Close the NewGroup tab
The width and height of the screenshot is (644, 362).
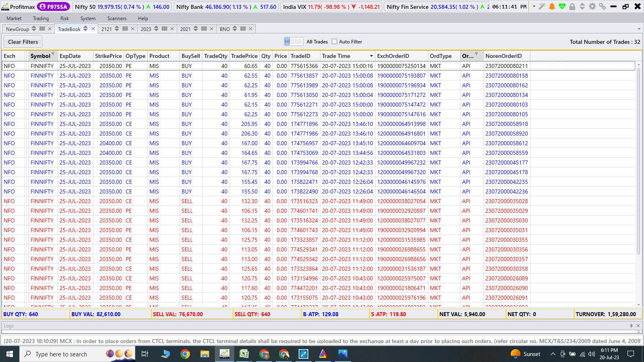(x=50, y=29)
